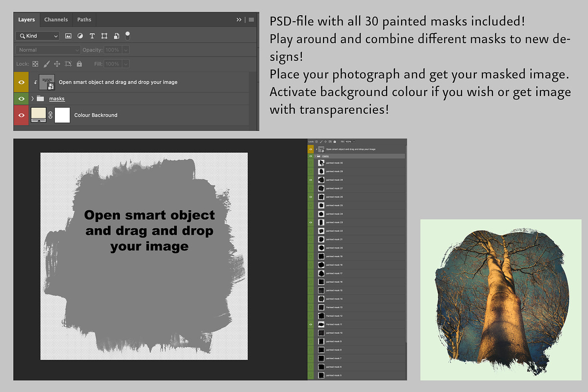Filter layers by pixel layer icon
Viewport: 588px width, 392px height.
tap(69, 36)
